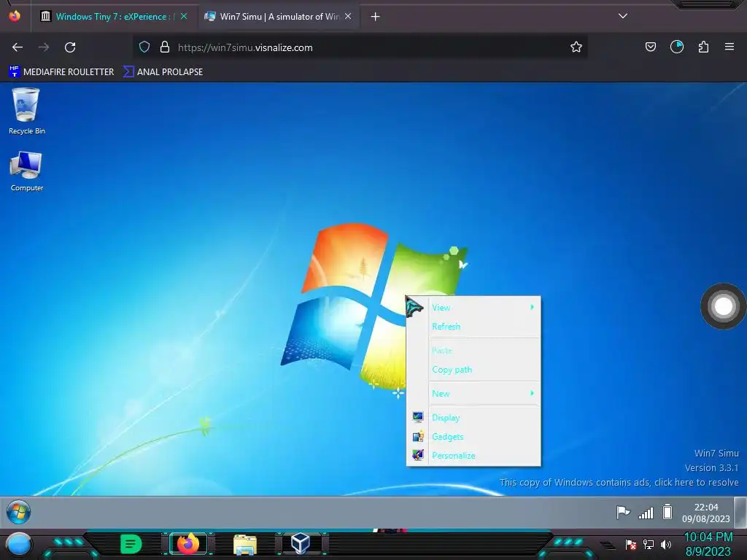Switch to the Windows Tiny 7 eXPerience tab
The height and width of the screenshot is (560, 747).
point(114,17)
